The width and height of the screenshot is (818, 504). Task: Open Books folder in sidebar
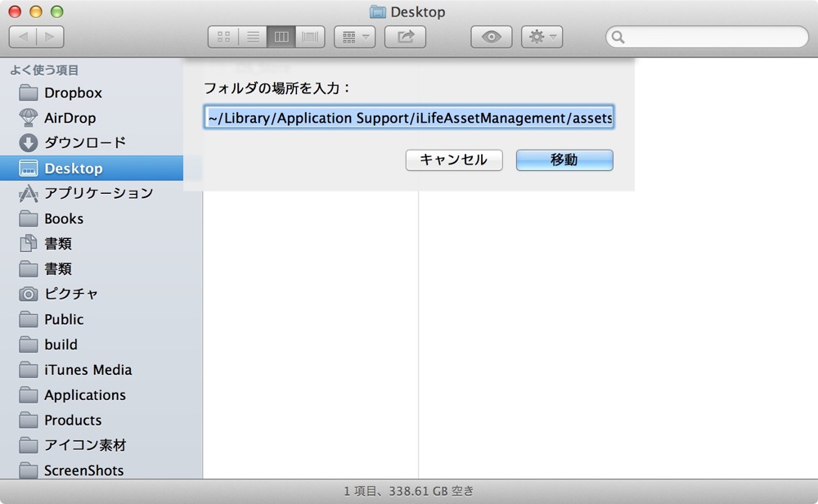click(101, 218)
